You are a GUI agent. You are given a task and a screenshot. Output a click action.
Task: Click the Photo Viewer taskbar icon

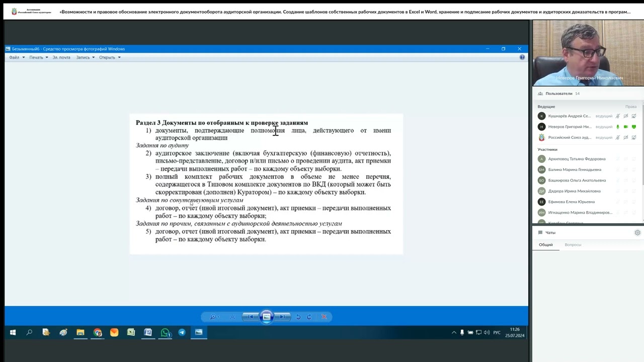point(199,332)
